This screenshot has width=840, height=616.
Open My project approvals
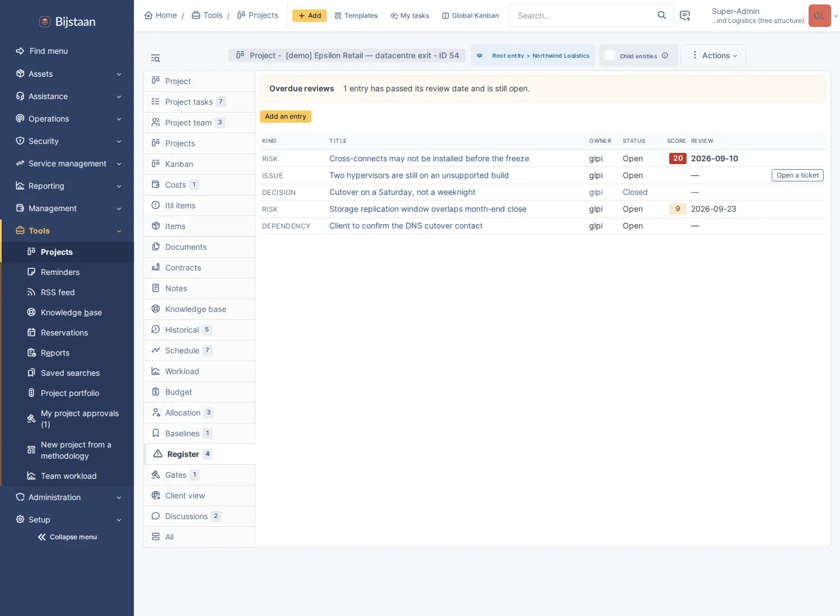click(x=67, y=419)
